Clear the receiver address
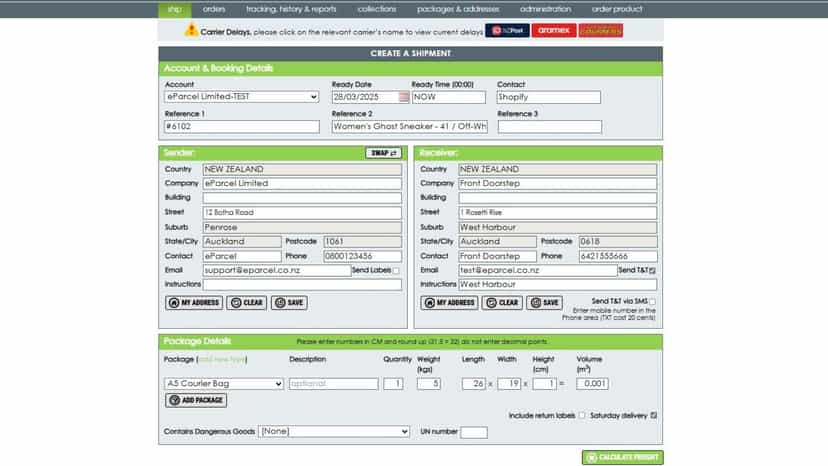Viewport: 828px width, 466px height. click(502, 303)
